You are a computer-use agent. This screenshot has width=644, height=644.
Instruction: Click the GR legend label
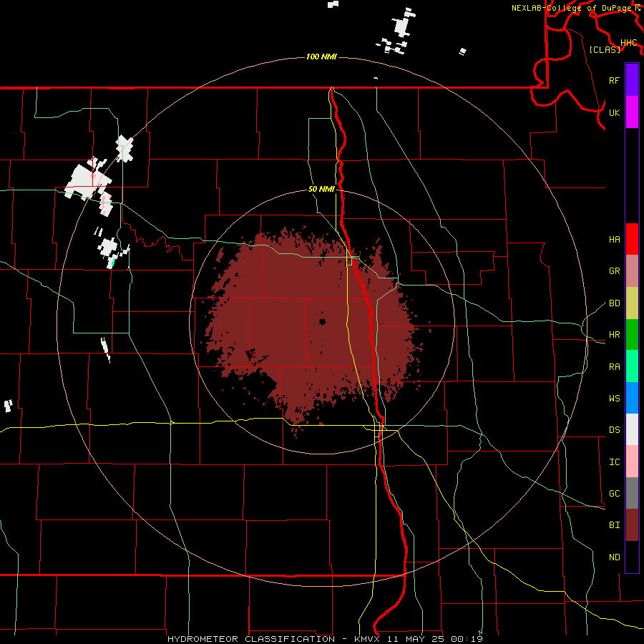pos(614,271)
